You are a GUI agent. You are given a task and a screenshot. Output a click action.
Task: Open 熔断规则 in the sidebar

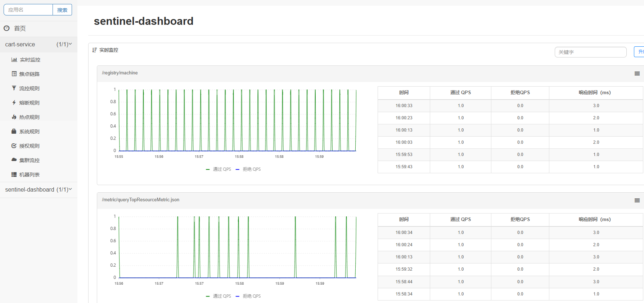point(30,103)
